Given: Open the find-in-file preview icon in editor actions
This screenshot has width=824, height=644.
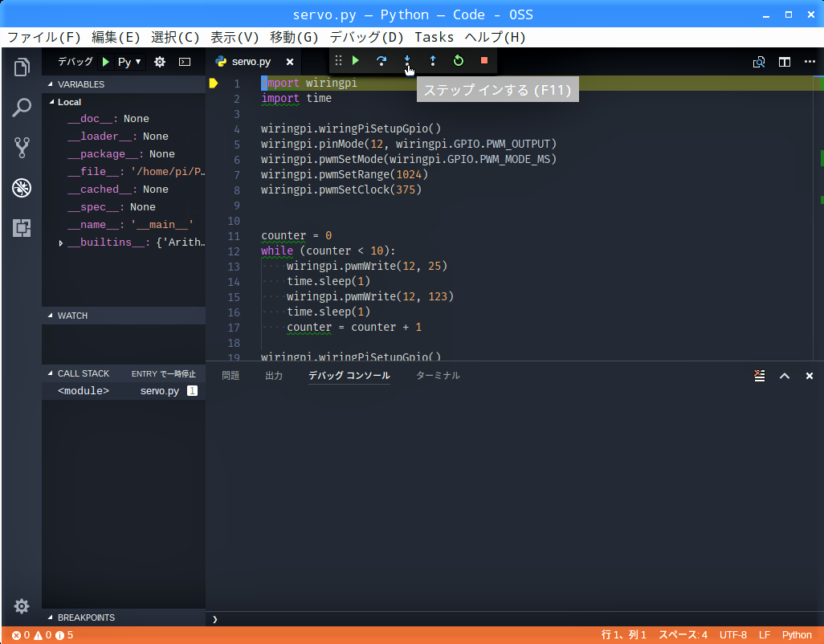Looking at the screenshot, I should tap(759, 62).
